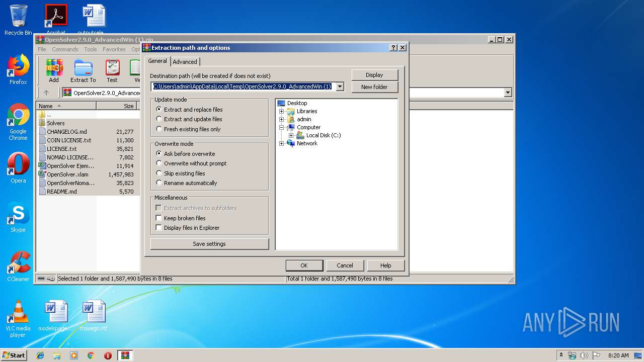Switch to the General tab
This screenshot has width=644, height=362.
(157, 61)
